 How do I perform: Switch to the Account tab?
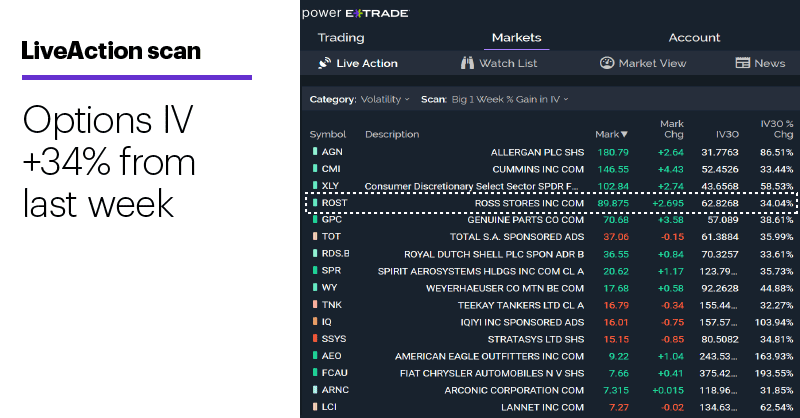pos(694,38)
